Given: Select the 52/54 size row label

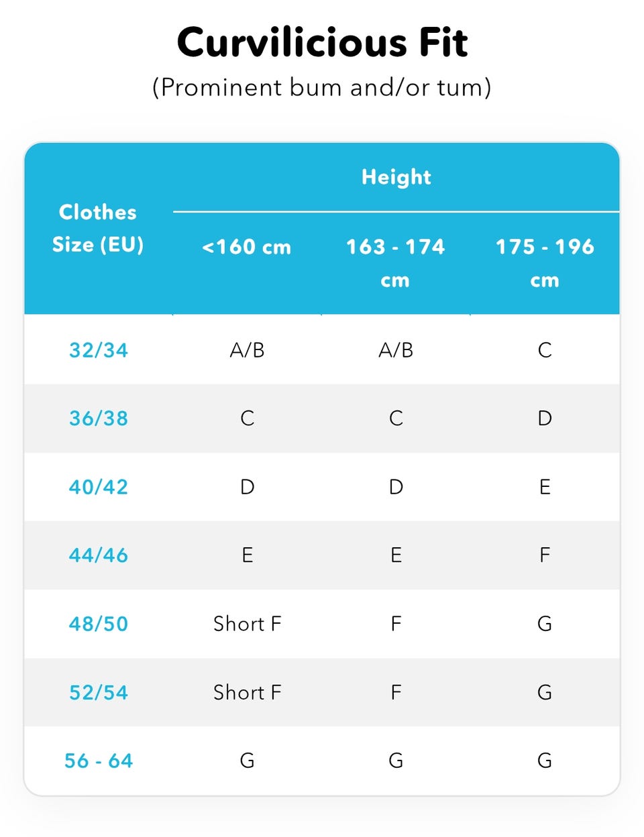Looking at the screenshot, I should tap(99, 692).
